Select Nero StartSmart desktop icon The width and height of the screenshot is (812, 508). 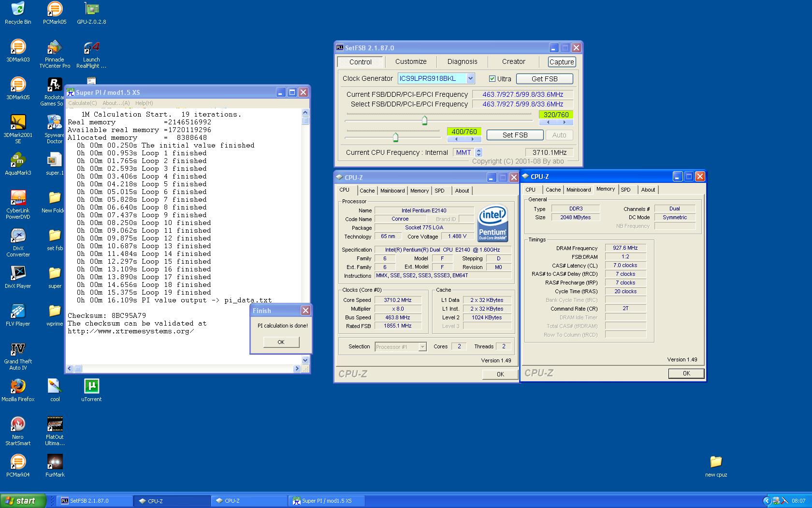(18, 431)
